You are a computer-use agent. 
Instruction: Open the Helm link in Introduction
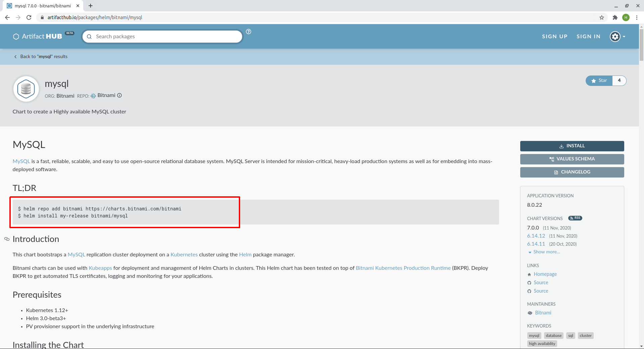[x=245, y=255]
